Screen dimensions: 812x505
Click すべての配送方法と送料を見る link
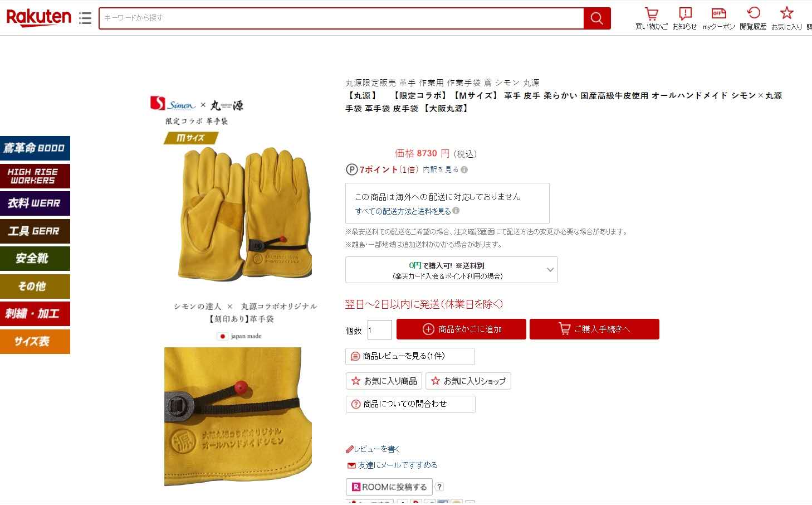point(403,211)
